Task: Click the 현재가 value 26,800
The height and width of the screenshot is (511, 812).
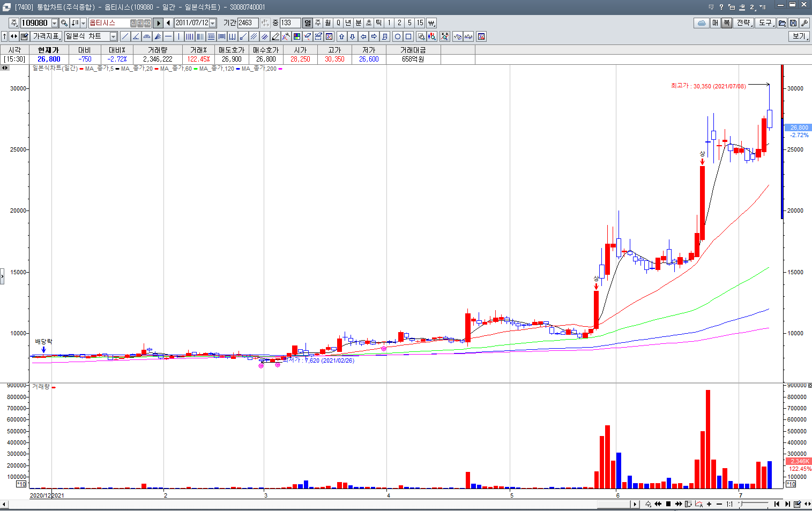Action: (49, 59)
